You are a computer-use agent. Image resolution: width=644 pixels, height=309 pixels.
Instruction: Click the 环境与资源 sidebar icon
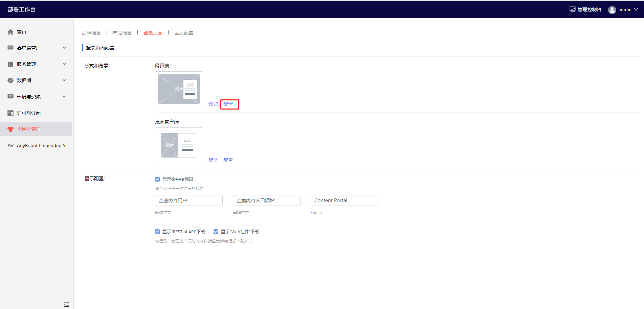10,97
